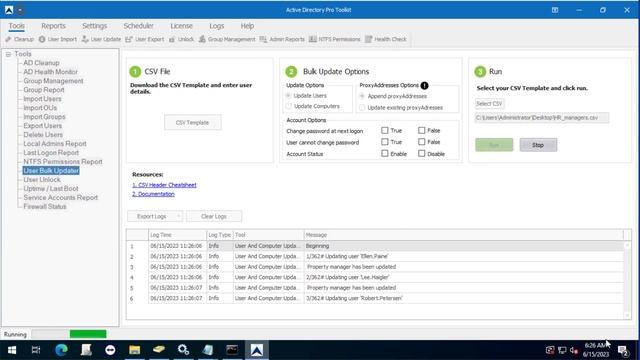Image resolution: width=640 pixels, height=360 pixels.
Task: Open the Help menu tab
Action: pos(247,26)
